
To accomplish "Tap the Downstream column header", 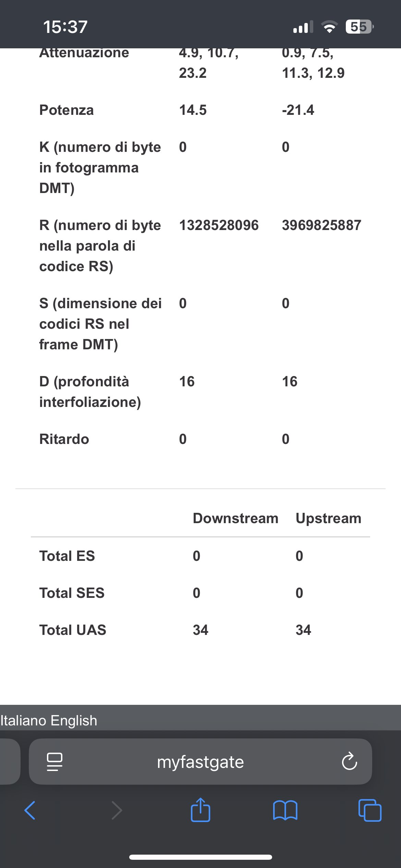I will click(x=235, y=518).
